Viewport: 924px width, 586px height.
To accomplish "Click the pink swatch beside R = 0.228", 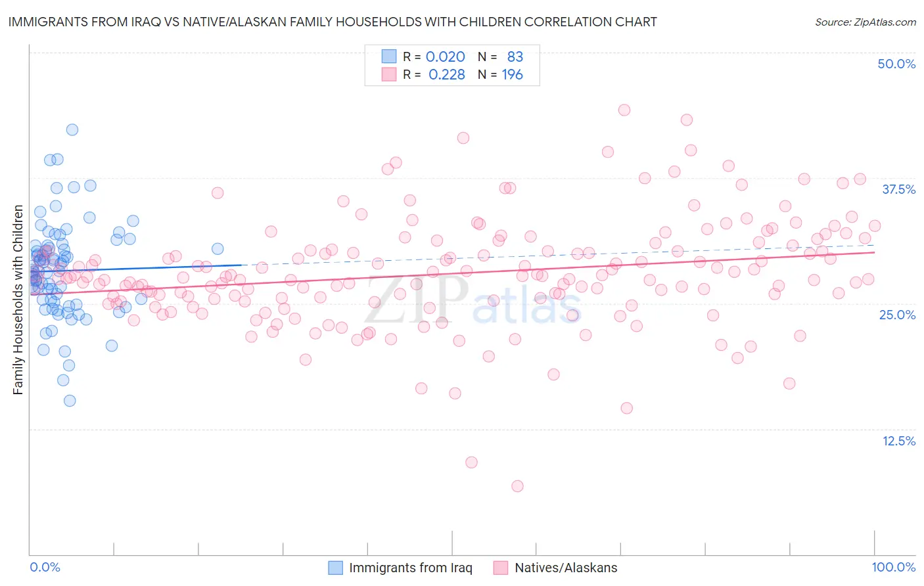I will pos(389,75).
